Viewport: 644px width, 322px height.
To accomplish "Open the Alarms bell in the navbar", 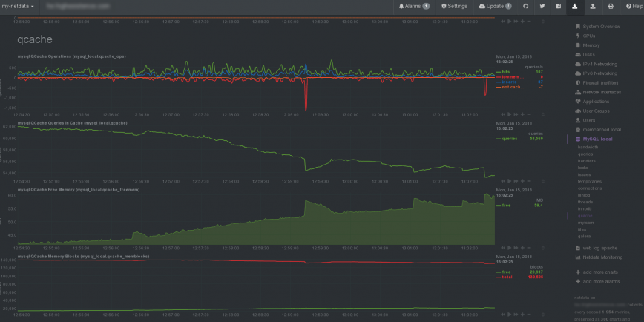I will 414,6.
